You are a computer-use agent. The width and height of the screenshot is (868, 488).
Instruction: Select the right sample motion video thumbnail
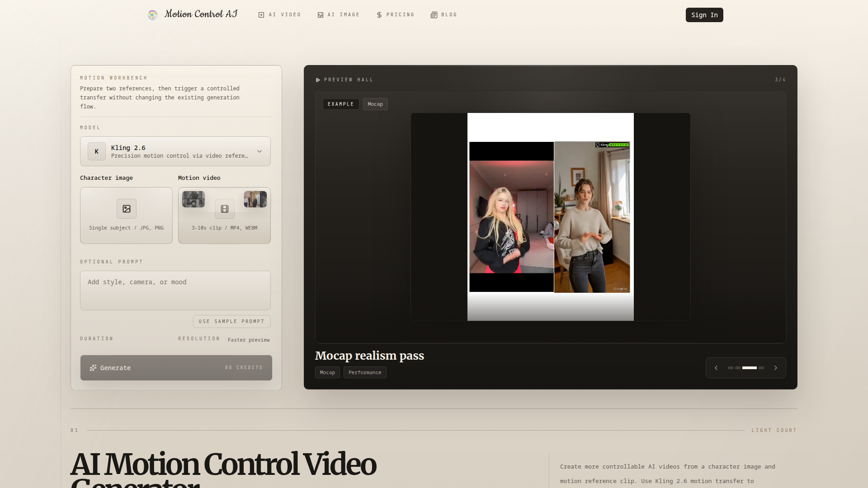click(x=255, y=199)
